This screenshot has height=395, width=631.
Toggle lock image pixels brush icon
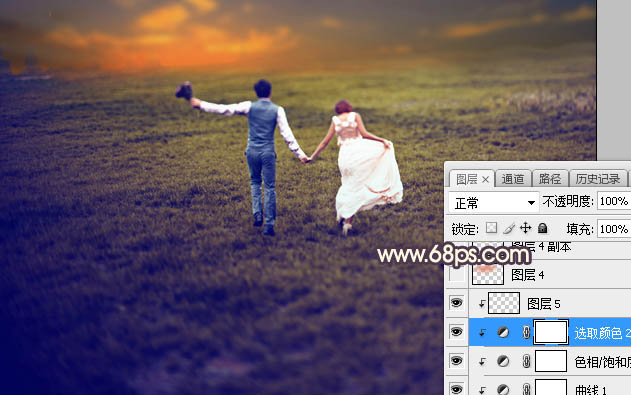click(509, 228)
